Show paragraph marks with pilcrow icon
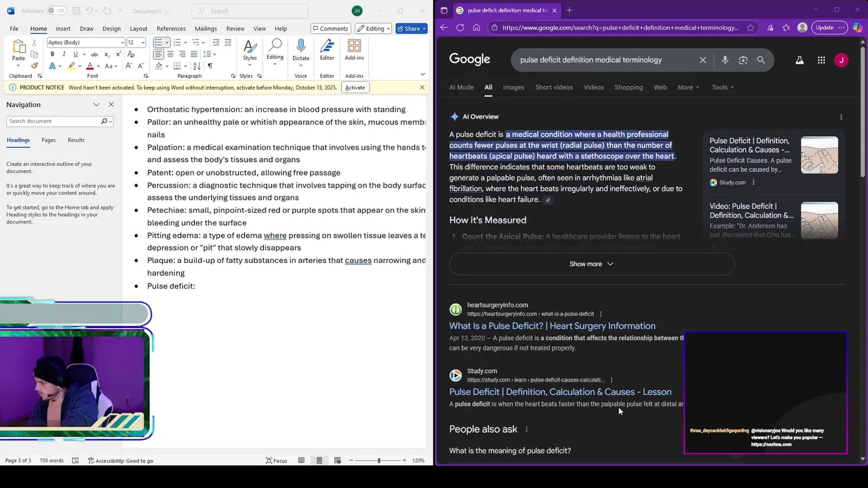The image size is (868, 488). click(x=210, y=66)
